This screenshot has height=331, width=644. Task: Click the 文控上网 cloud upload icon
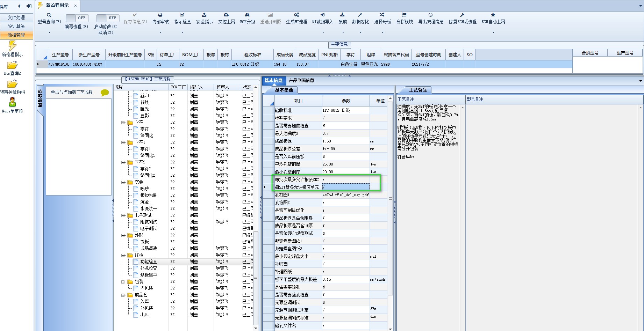click(x=226, y=15)
